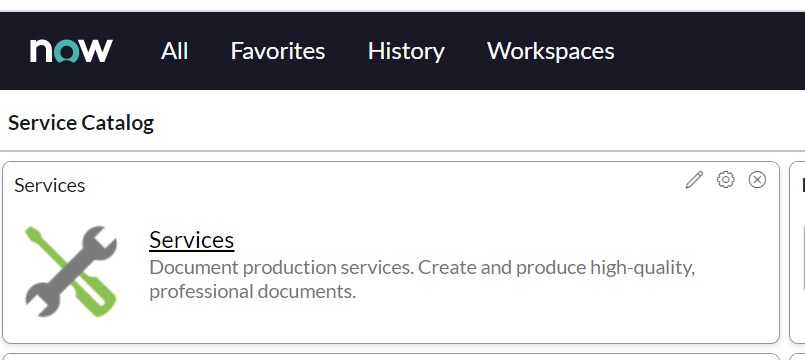The width and height of the screenshot is (805, 360).
Task: Remove the Services widget using X icon
Action: (x=757, y=180)
